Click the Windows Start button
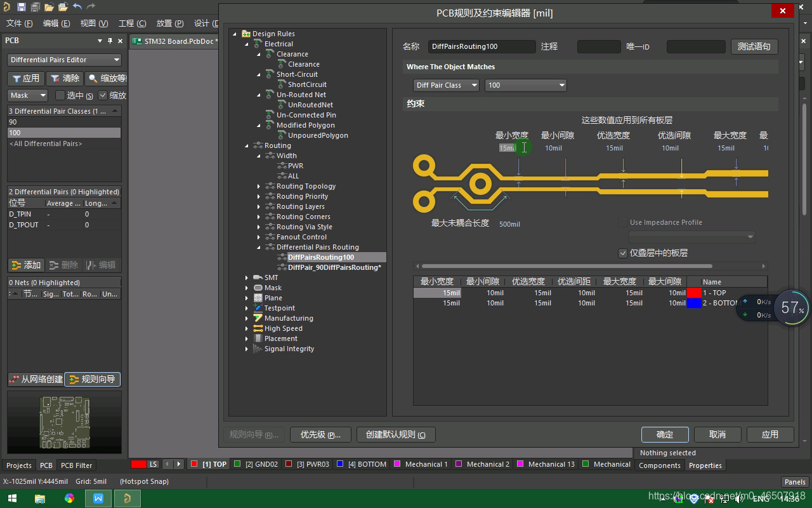The height and width of the screenshot is (508, 812). [x=12, y=498]
